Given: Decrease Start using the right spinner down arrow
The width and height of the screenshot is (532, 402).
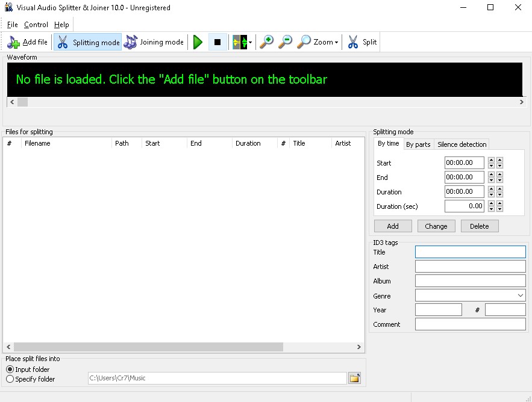Looking at the screenshot, I should [499, 165].
